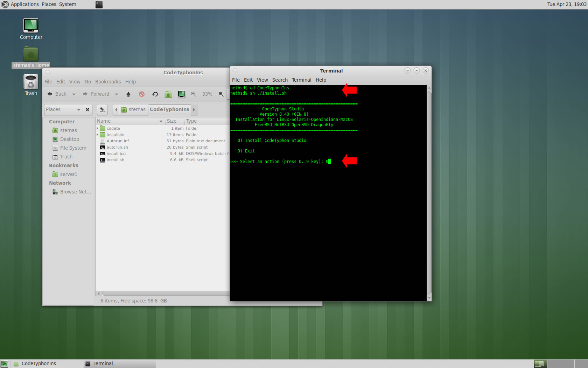Sort by Name column header
This screenshot has width=588, height=368.
130,121
